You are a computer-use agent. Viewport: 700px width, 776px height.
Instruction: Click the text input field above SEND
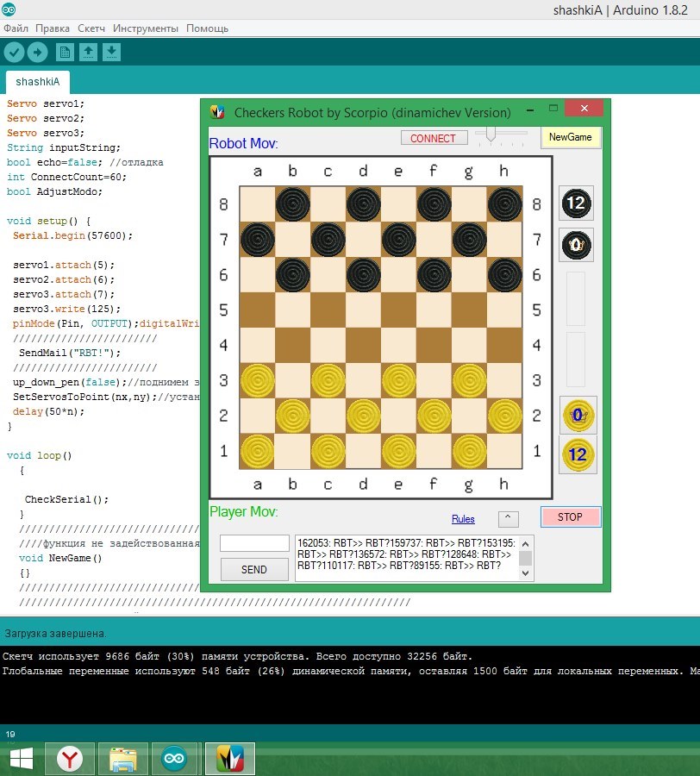pyautogui.click(x=254, y=543)
